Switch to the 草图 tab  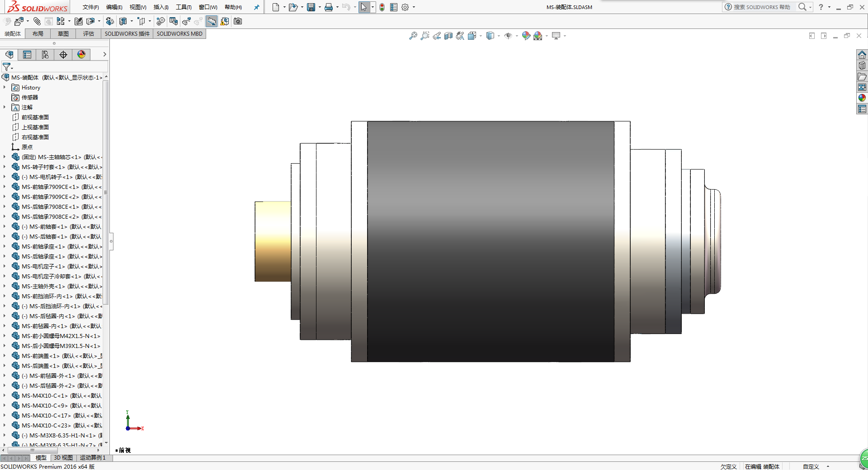(x=63, y=34)
